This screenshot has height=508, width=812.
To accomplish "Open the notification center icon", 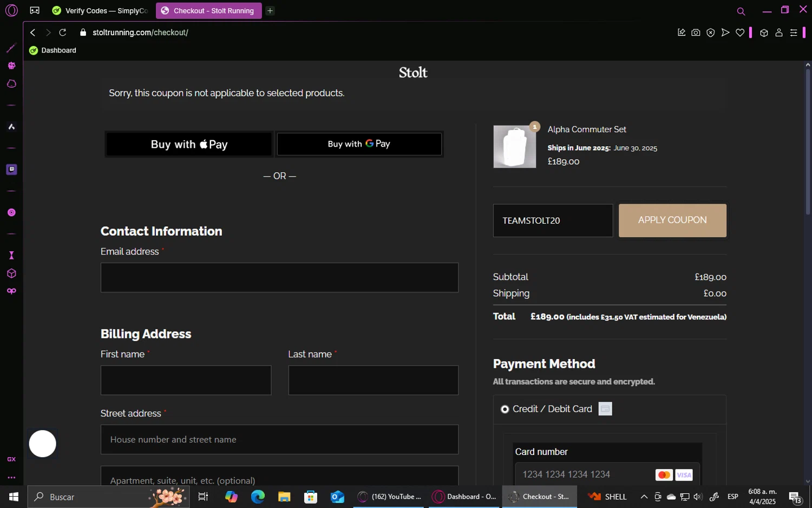I will coord(795,497).
